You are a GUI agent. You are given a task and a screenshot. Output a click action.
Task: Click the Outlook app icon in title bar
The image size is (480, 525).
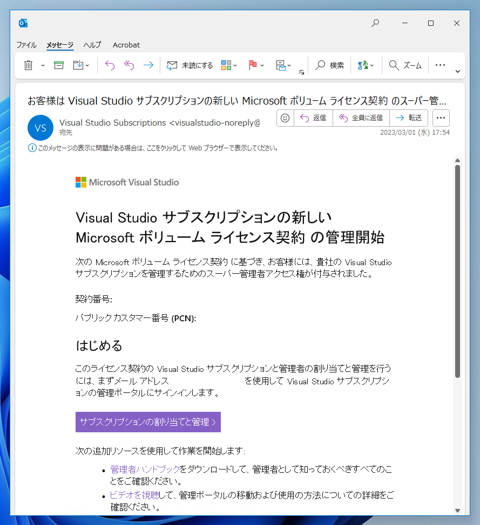click(x=23, y=23)
